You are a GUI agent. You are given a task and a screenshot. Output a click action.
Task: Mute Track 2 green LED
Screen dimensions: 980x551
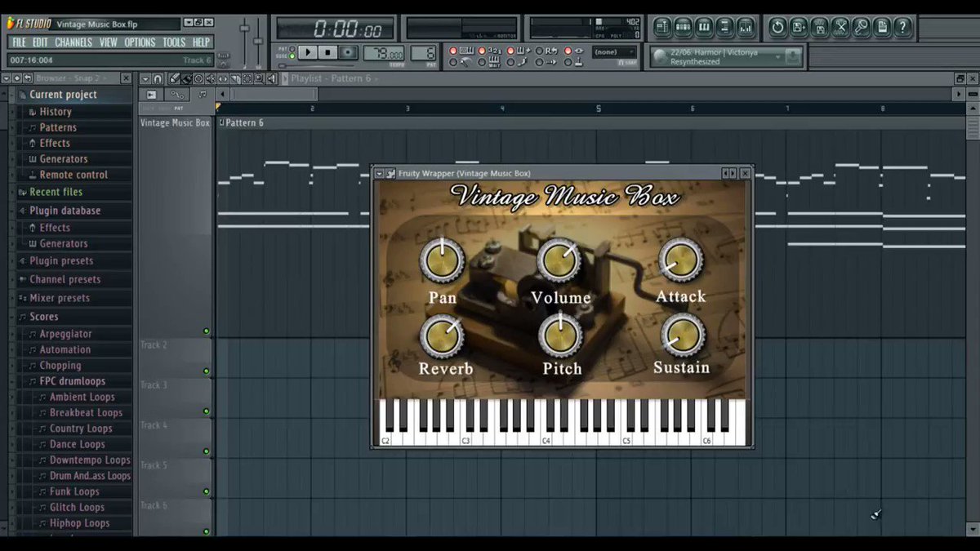coord(207,371)
